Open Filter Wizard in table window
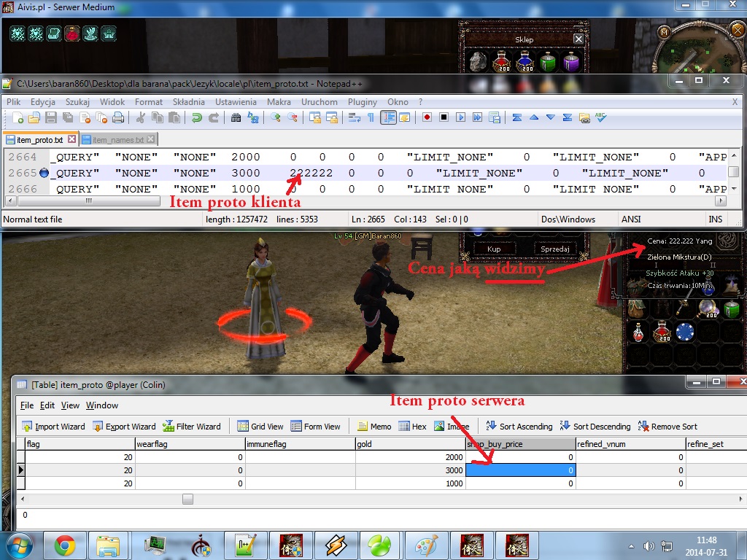 coord(192,426)
